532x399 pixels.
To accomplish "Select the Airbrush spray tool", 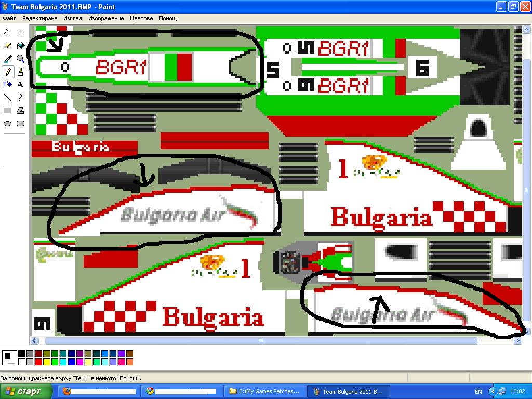I will click(x=8, y=84).
